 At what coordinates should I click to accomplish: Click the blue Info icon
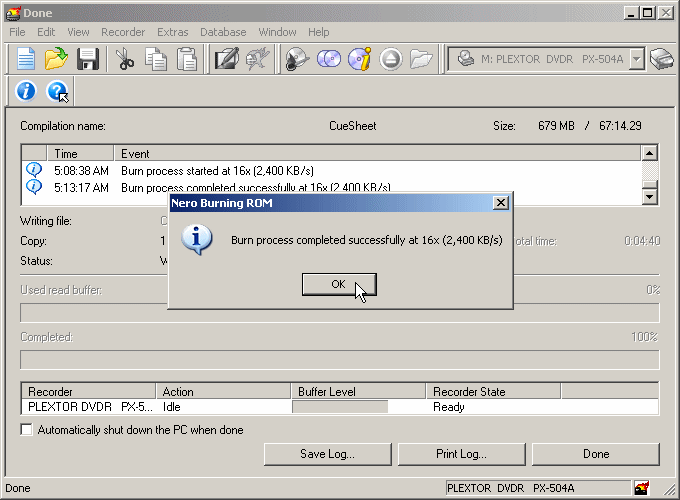[x=26, y=92]
